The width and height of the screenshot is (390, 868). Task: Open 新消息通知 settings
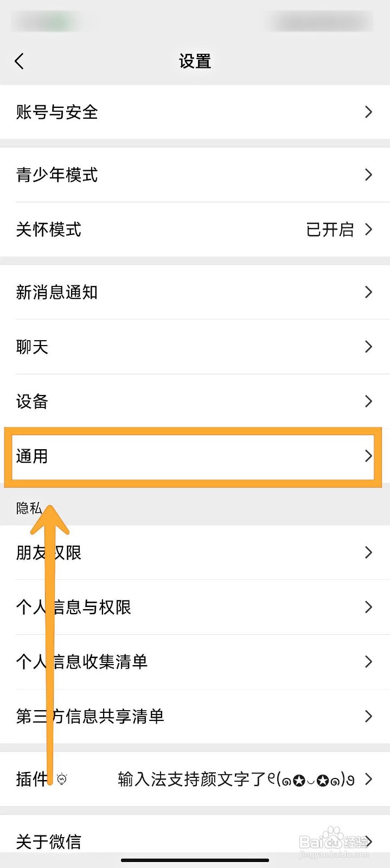[x=57, y=292]
